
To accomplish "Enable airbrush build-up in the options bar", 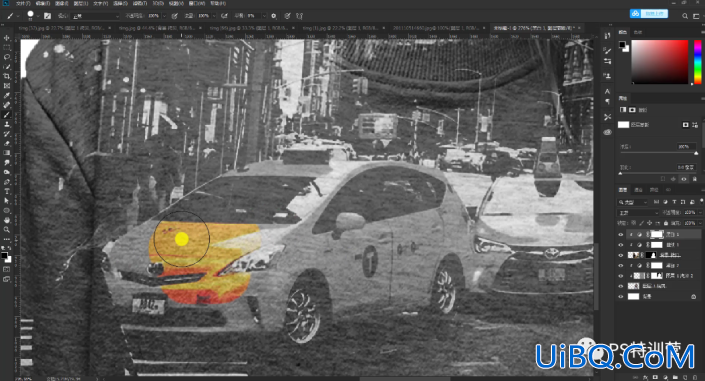I will 224,16.
